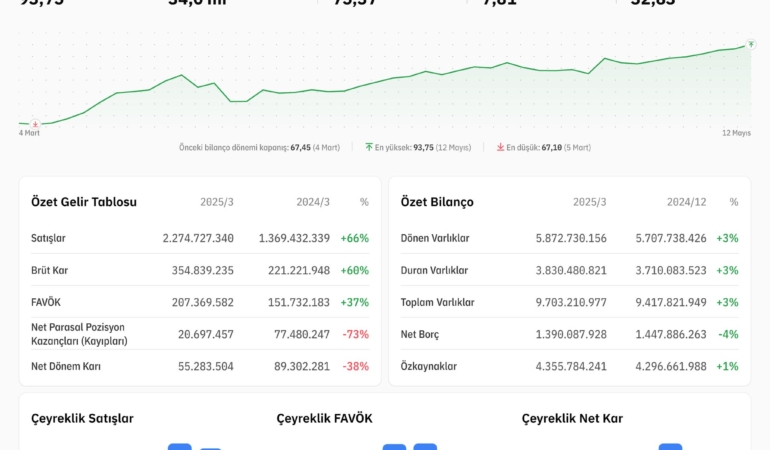Click the Önceki bilanço dönemi kapanışı label
This screenshot has width=770, height=450.
(x=234, y=147)
